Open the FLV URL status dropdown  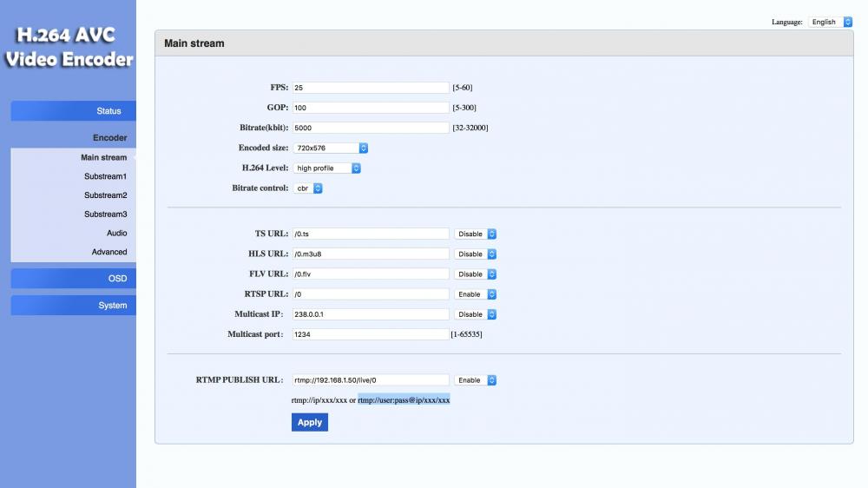click(476, 274)
